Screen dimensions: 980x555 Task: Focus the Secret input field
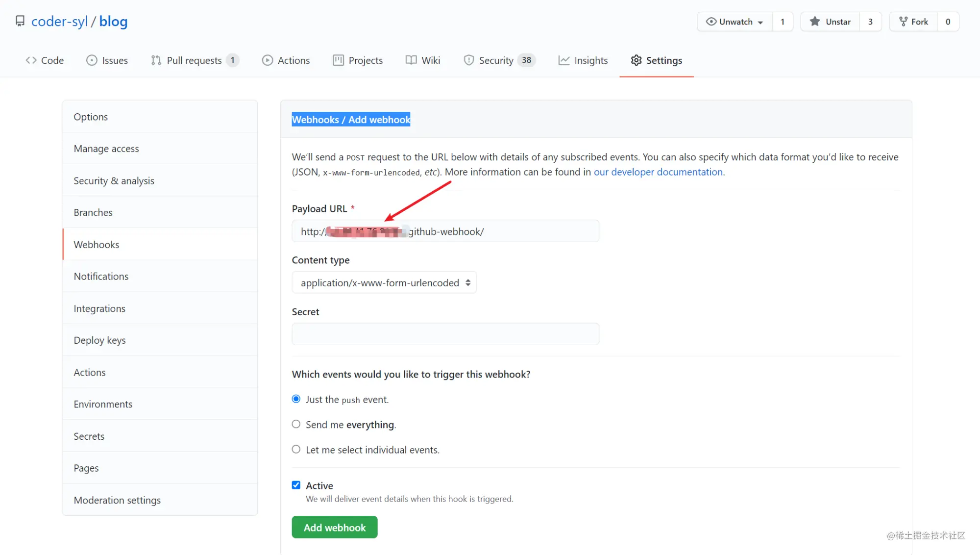point(445,334)
